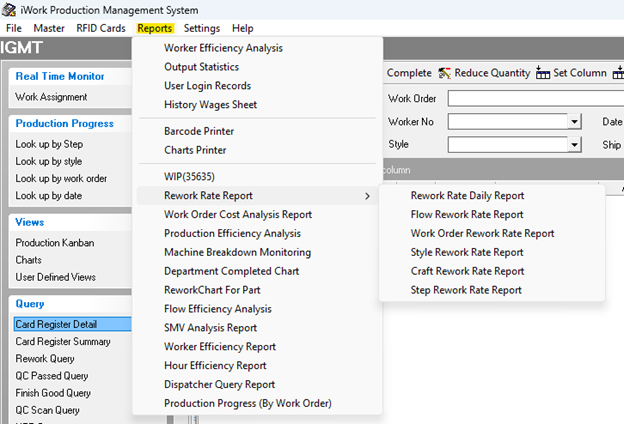Open Production Efficiency Analysis
This screenshot has width=624, height=424.
click(x=232, y=233)
